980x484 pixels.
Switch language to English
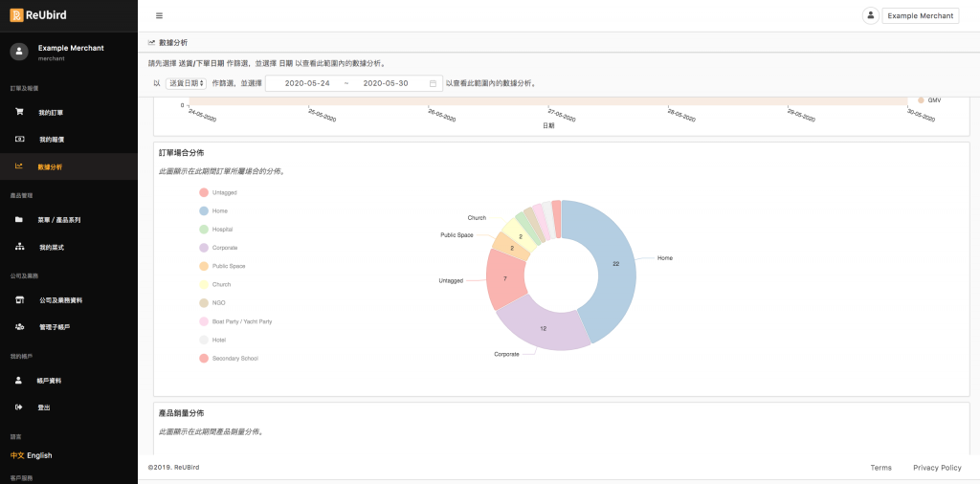pos(39,455)
